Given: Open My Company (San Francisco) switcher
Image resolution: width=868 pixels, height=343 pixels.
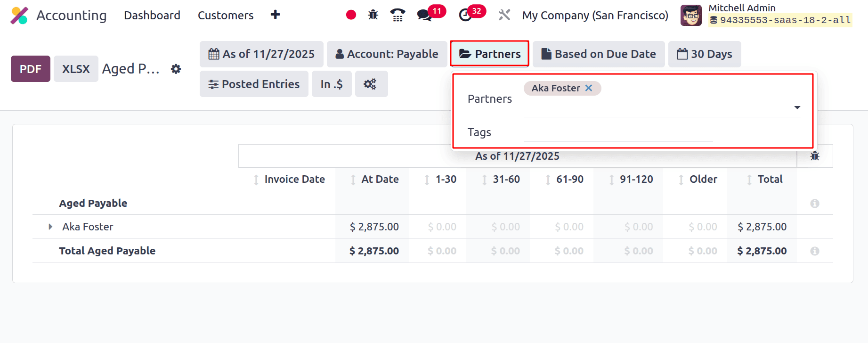Looking at the screenshot, I should pos(595,15).
